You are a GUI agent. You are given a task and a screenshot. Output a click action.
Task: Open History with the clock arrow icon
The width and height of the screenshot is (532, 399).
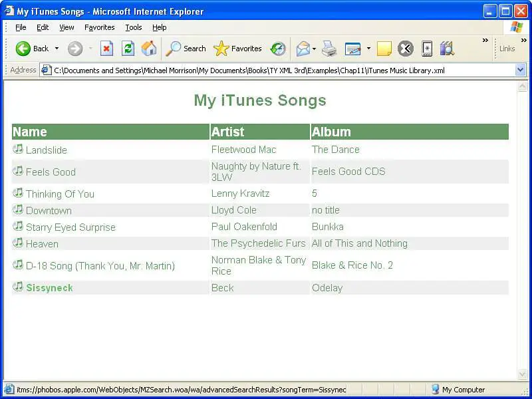[x=278, y=49]
